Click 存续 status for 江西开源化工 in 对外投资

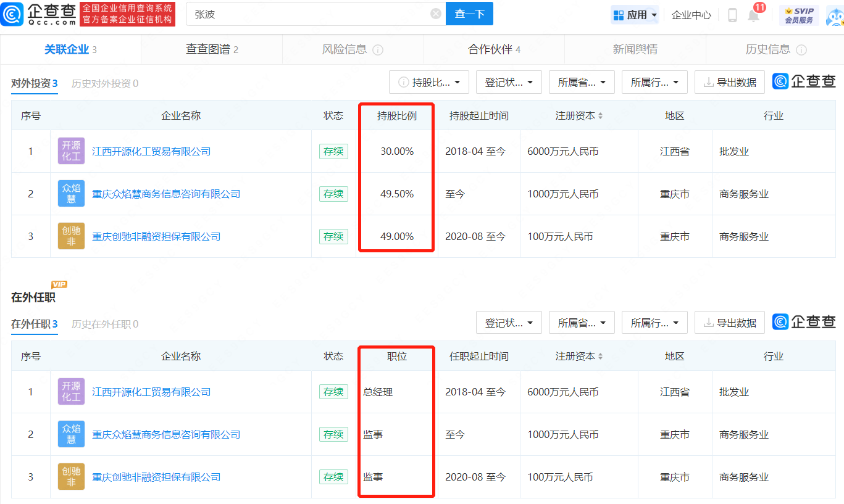coord(333,151)
